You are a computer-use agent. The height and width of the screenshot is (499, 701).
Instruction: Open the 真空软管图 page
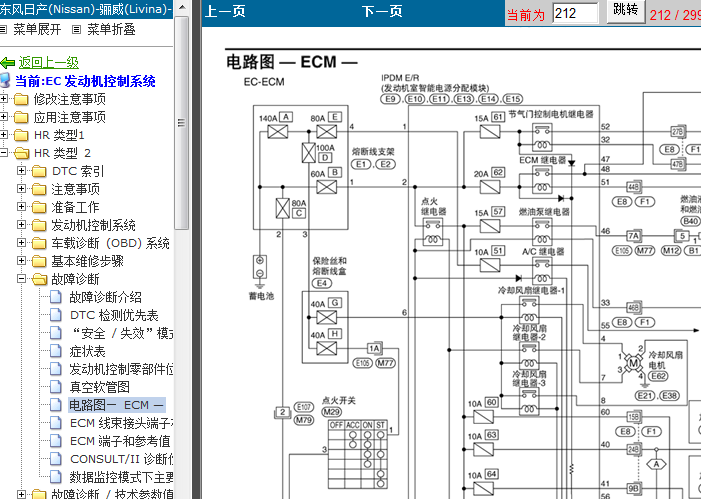point(99,387)
